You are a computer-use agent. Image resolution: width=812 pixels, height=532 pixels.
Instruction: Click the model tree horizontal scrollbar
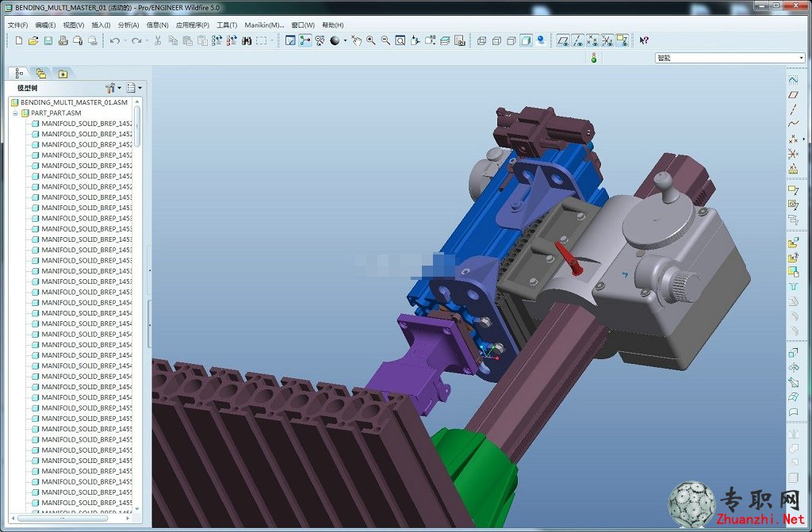click(62, 518)
